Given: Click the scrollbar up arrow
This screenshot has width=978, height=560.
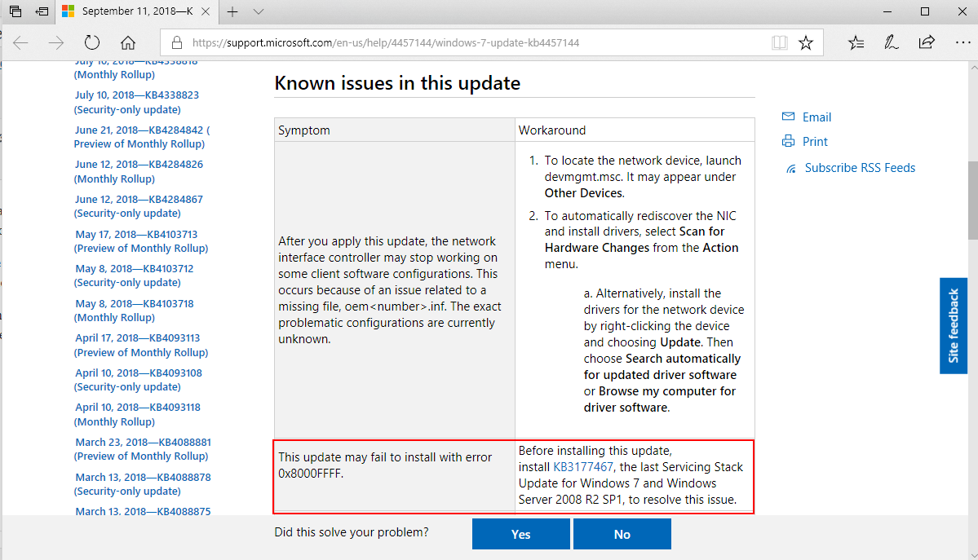Looking at the screenshot, I should click(973, 67).
